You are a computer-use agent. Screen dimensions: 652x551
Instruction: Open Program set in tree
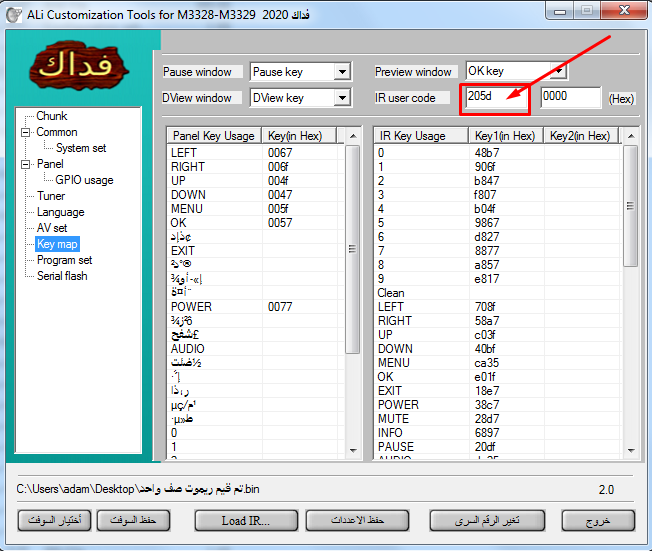64,260
